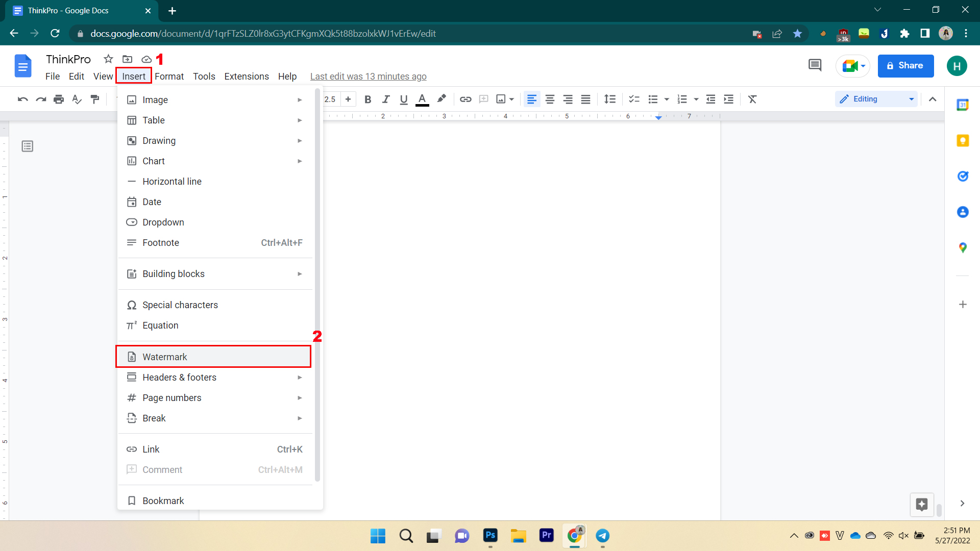Select the Italic formatting icon
Viewport: 980px width, 551px height.
(x=386, y=99)
